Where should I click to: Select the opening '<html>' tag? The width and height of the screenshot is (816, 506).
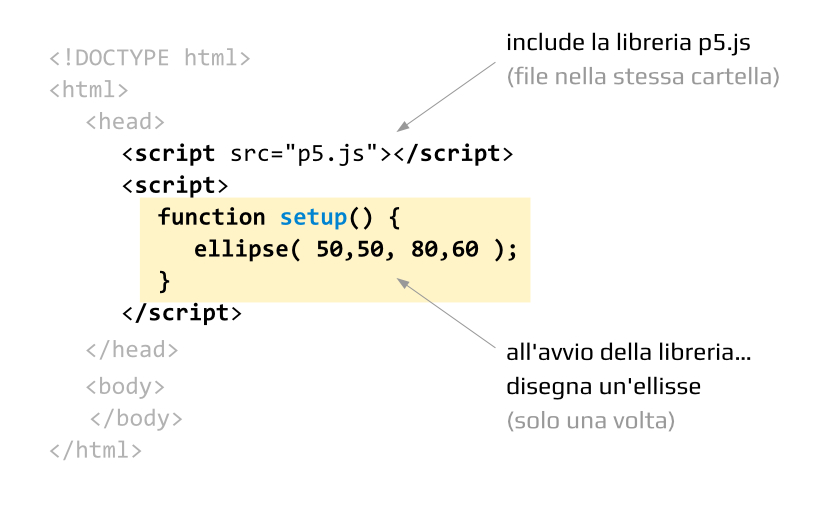pyautogui.click(x=88, y=90)
